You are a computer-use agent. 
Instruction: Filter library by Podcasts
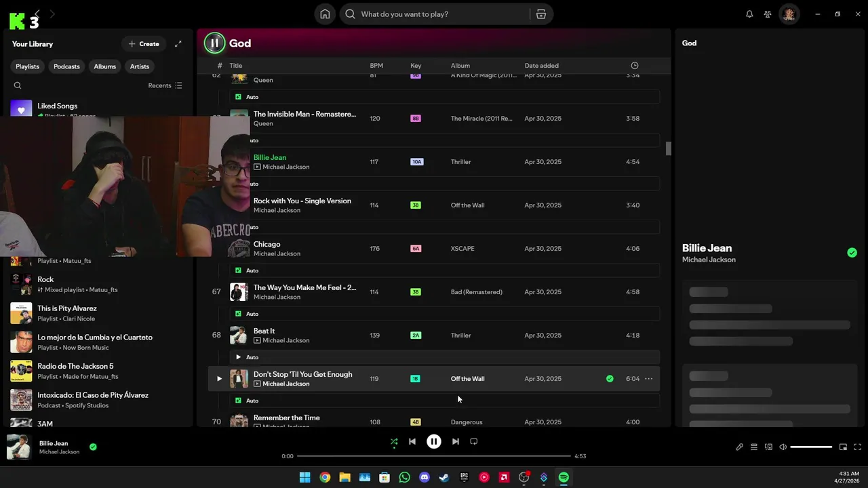coord(66,66)
